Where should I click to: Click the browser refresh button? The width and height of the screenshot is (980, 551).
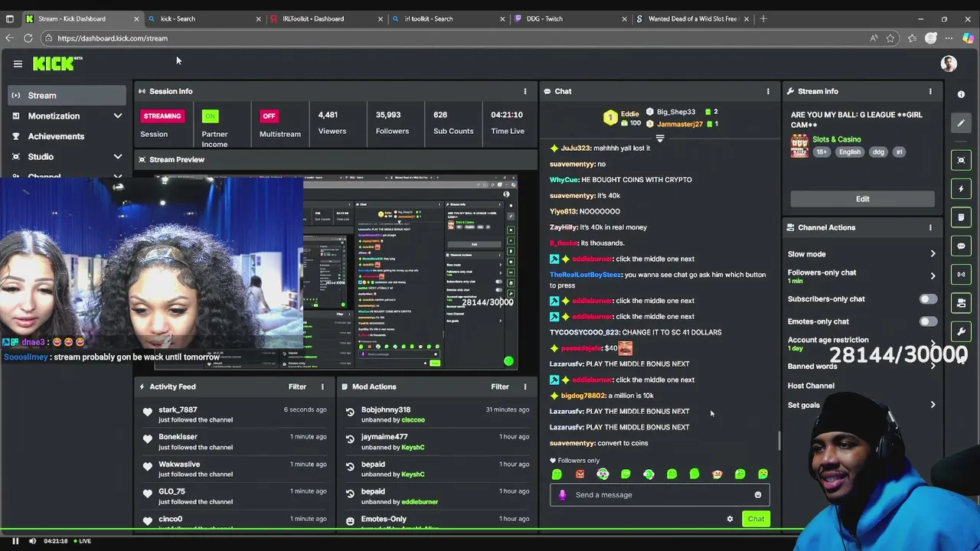(28, 38)
